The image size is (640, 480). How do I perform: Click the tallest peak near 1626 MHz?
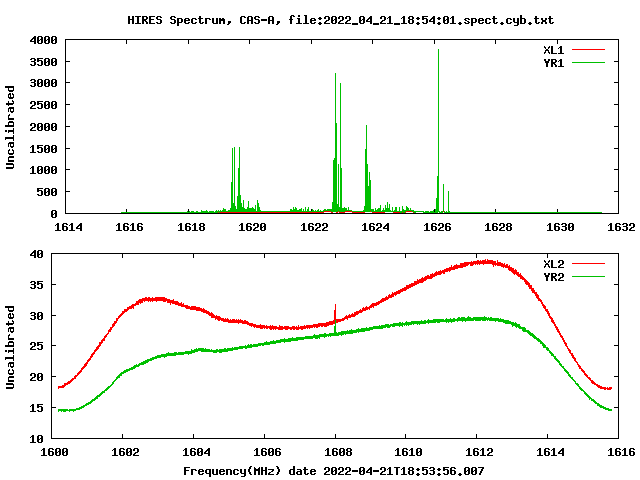[x=438, y=131]
